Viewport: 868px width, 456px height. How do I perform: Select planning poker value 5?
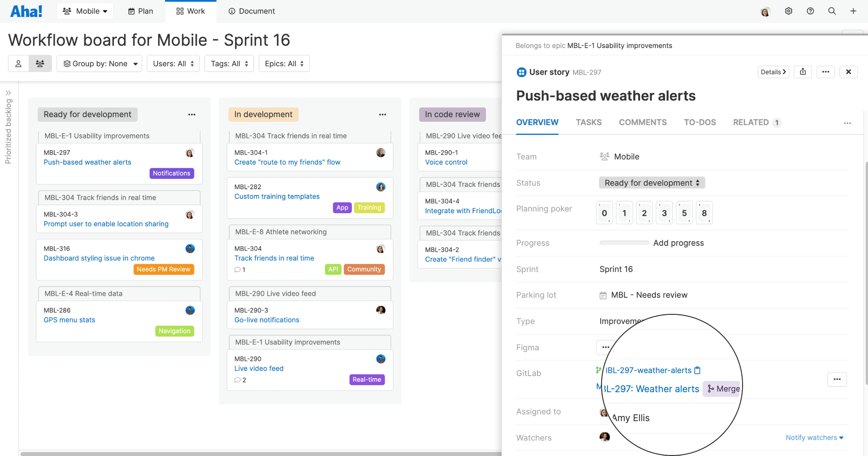684,213
